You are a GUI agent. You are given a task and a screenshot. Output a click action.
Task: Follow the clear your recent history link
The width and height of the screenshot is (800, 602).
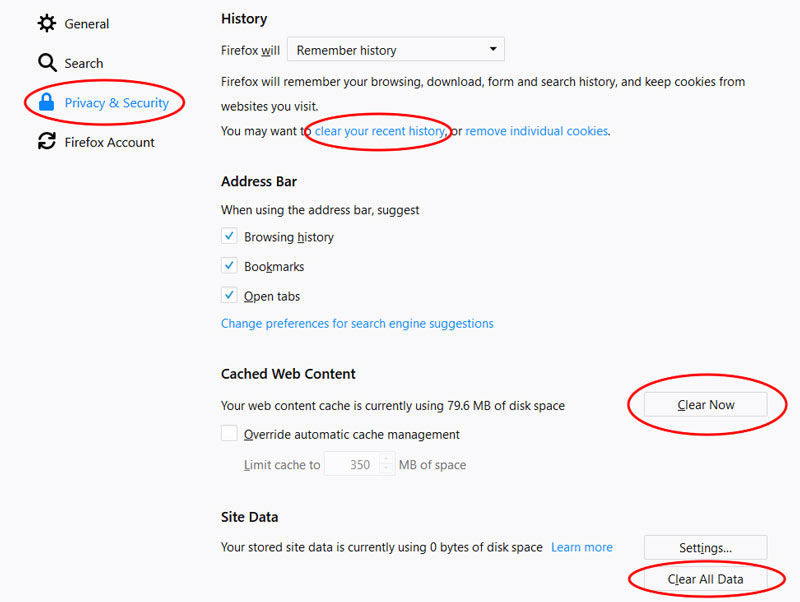379,131
